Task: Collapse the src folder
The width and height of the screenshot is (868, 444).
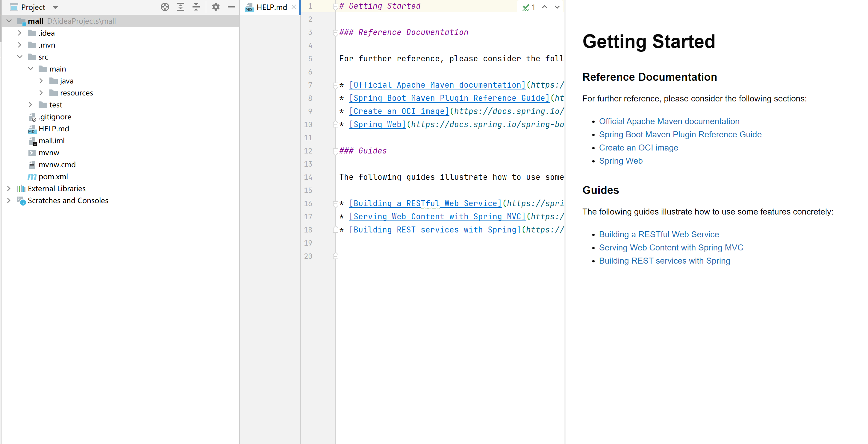Action: [19, 57]
